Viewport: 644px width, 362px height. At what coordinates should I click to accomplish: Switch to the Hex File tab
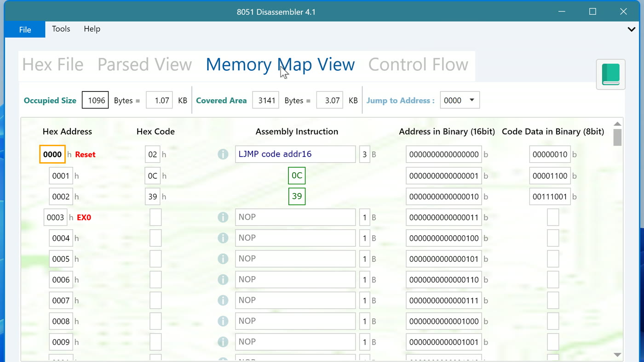53,65
